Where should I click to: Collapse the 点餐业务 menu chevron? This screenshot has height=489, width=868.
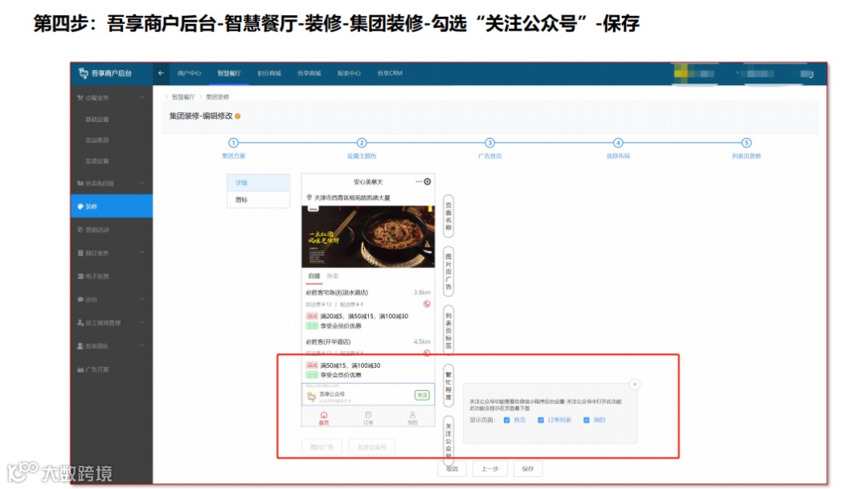(x=142, y=97)
